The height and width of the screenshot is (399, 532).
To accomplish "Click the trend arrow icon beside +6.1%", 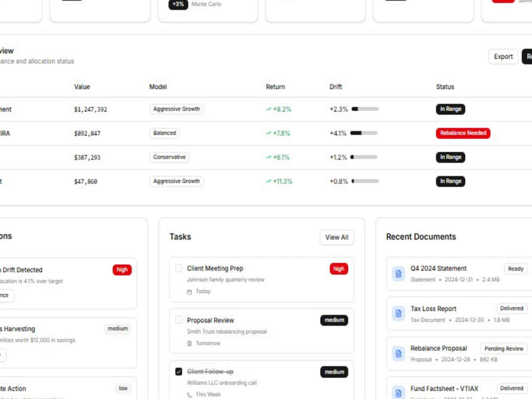I will tap(268, 157).
